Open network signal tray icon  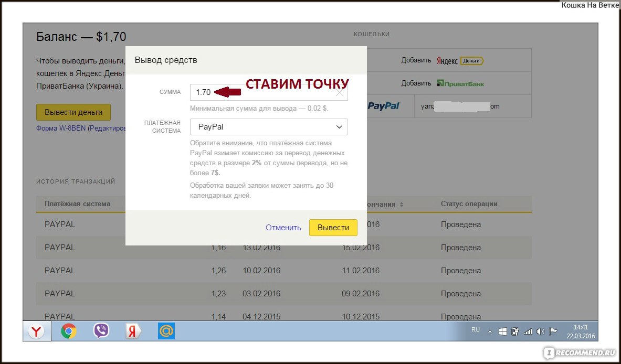pyautogui.click(x=528, y=331)
